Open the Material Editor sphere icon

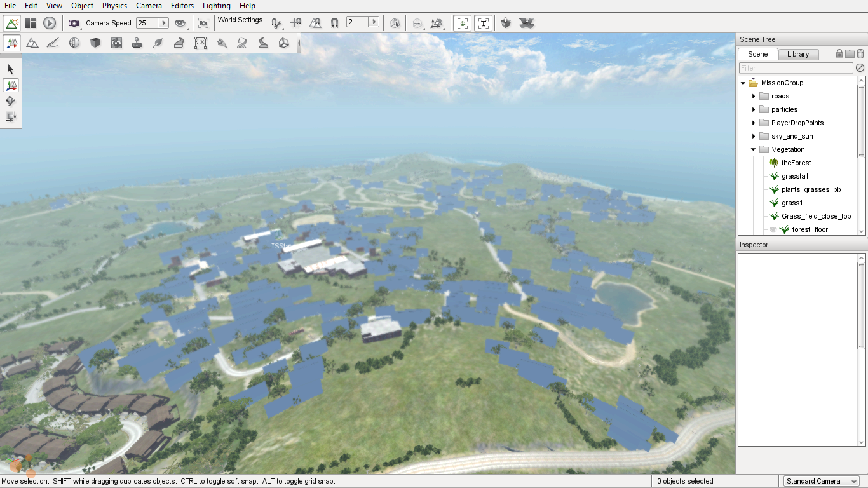74,43
